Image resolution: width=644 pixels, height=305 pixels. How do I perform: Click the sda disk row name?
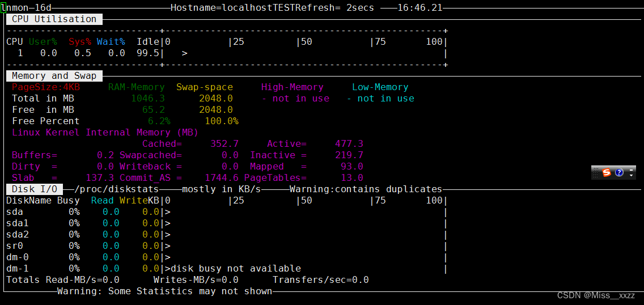[14, 212]
